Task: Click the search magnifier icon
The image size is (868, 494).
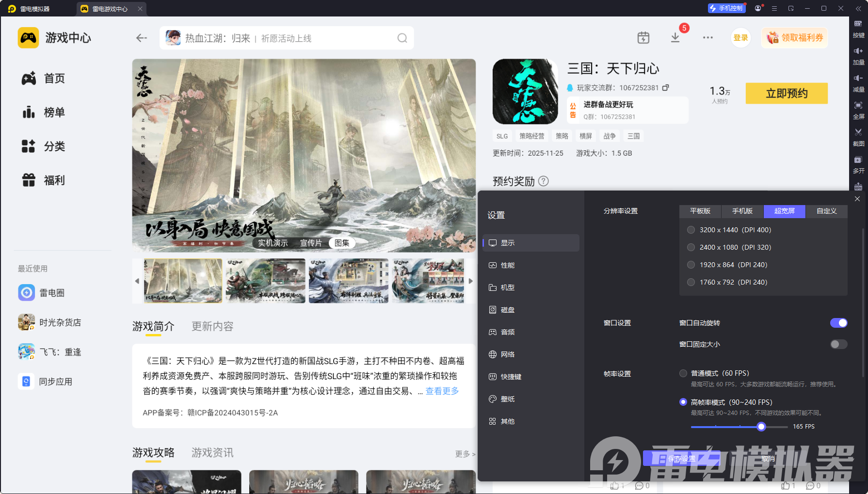Action: pos(402,38)
